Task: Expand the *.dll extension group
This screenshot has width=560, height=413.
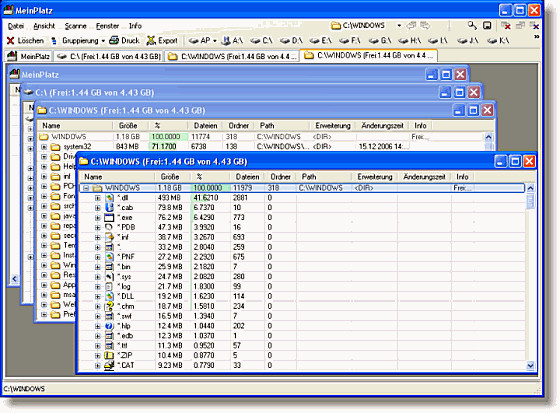Action: coord(98,198)
